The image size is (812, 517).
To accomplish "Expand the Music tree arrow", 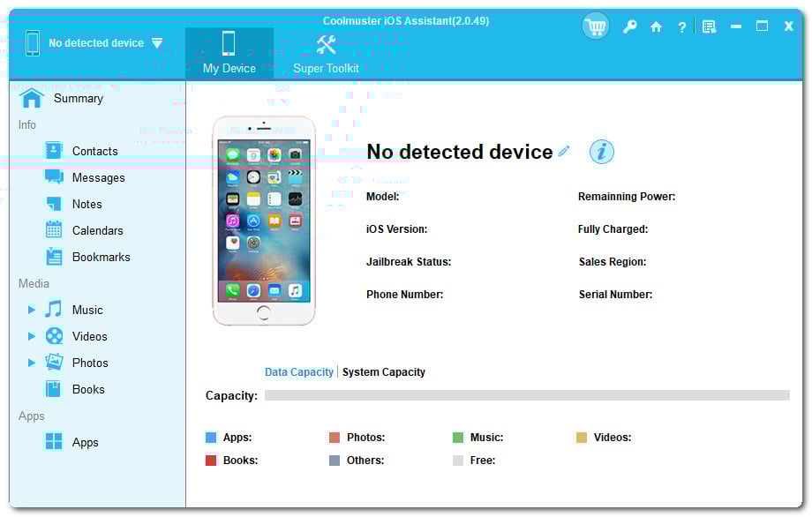I will click(x=32, y=310).
